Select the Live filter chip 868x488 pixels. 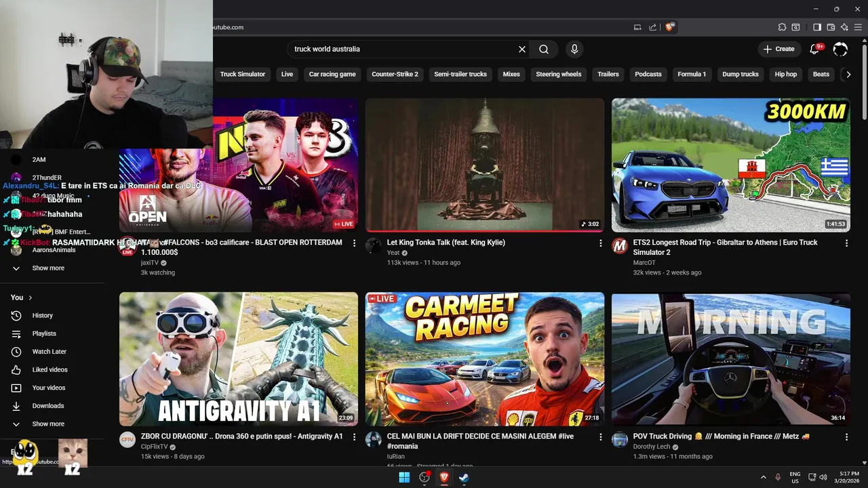(287, 75)
